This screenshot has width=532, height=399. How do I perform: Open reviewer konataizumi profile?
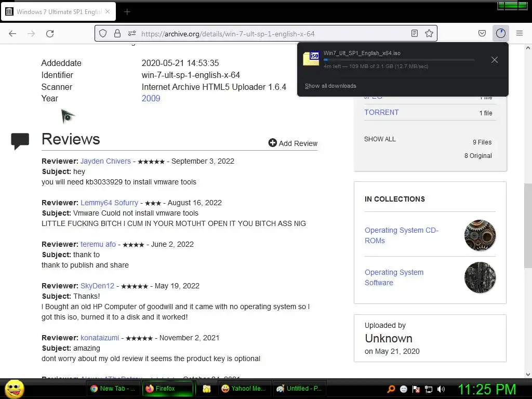point(100,338)
